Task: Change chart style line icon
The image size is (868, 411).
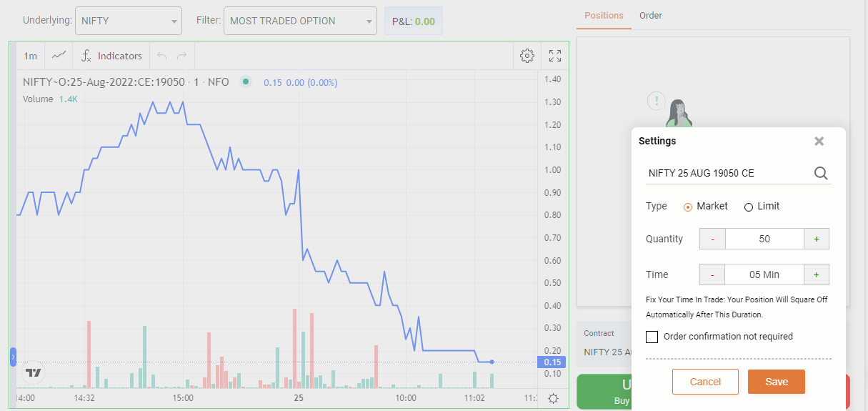Action: tap(59, 56)
